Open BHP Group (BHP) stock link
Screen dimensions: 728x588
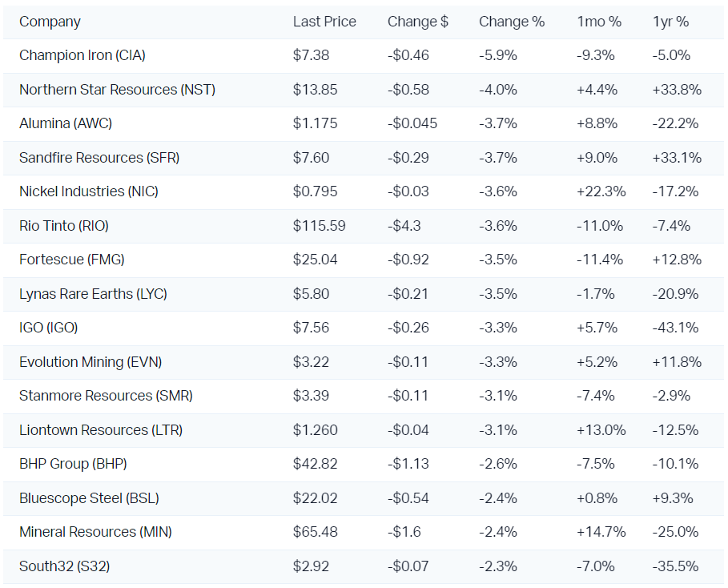73,464
